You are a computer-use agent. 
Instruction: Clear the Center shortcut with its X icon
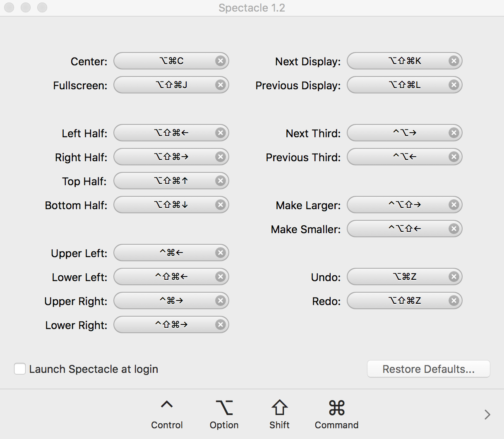(221, 61)
